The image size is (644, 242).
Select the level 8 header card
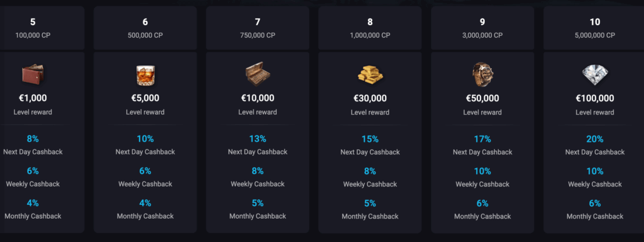point(370,28)
